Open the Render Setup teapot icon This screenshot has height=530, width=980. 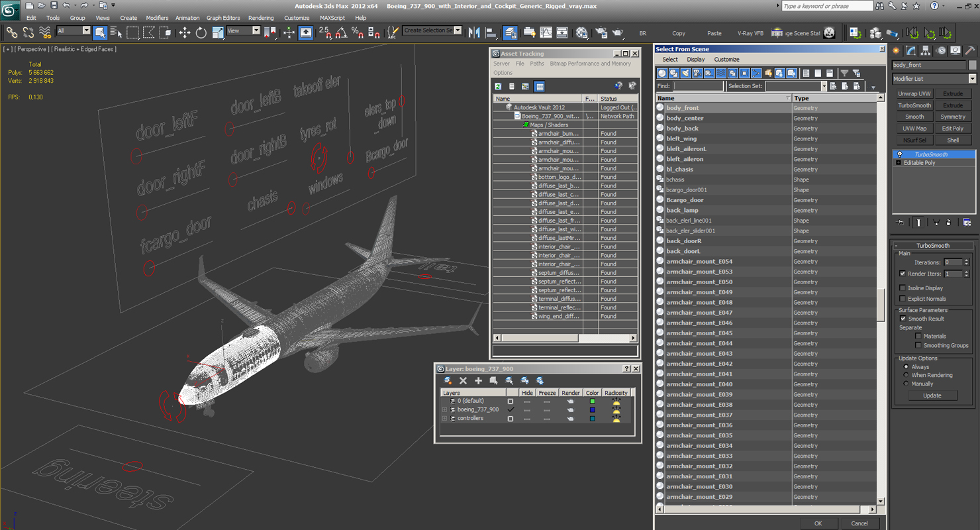click(x=601, y=32)
